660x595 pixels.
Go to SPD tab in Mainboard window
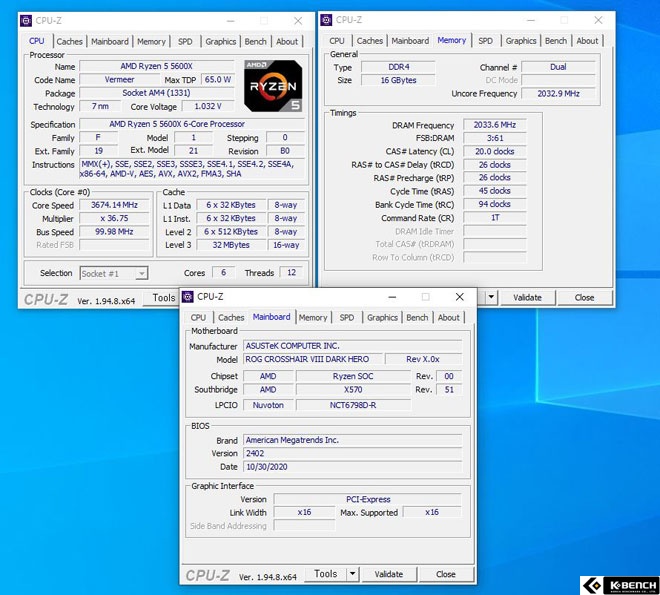click(347, 318)
